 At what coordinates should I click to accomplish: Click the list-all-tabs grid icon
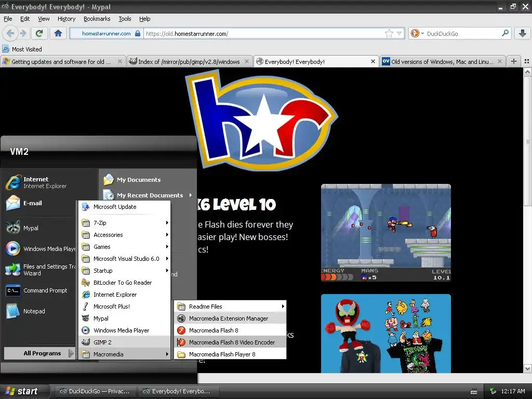[x=527, y=61]
